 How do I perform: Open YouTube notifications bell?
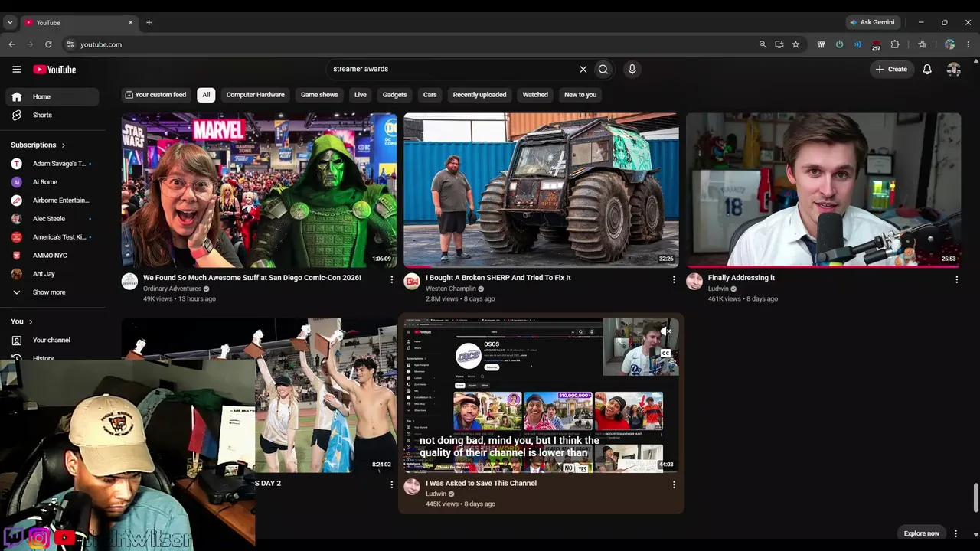coord(927,69)
